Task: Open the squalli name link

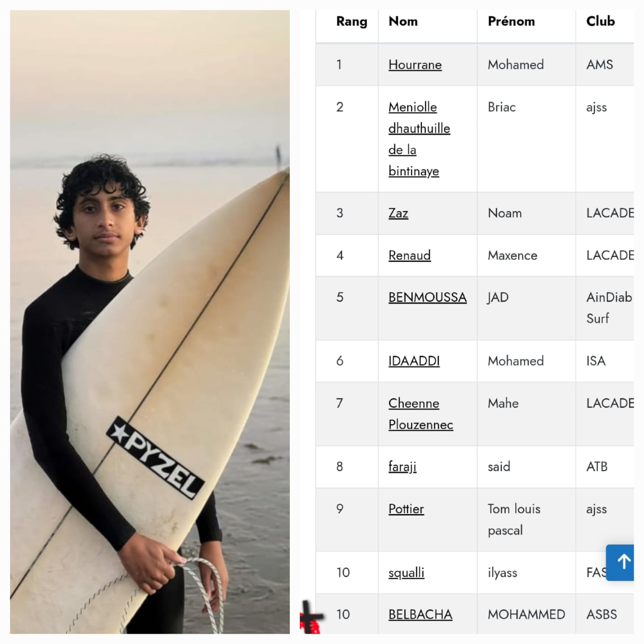Action: pos(406,572)
